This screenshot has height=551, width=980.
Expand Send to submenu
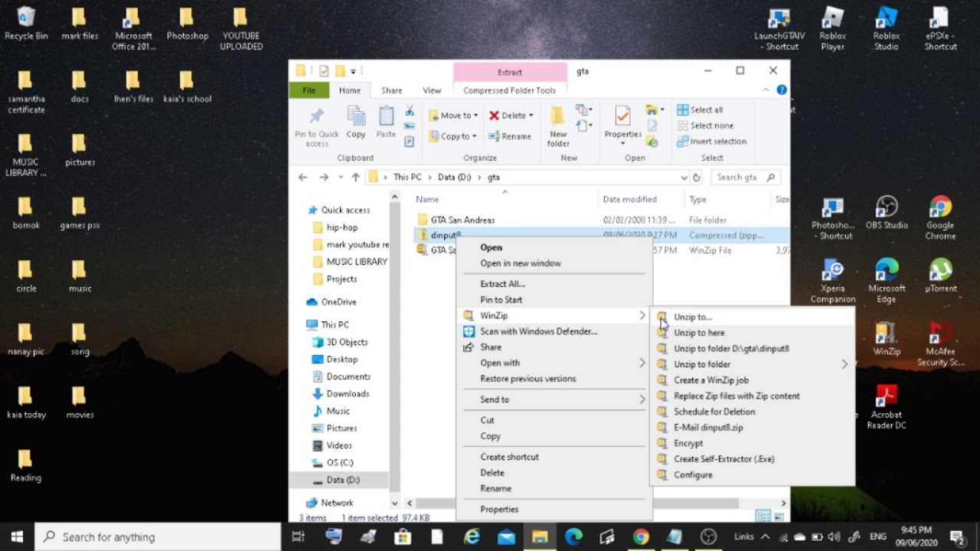pyautogui.click(x=642, y=399)
